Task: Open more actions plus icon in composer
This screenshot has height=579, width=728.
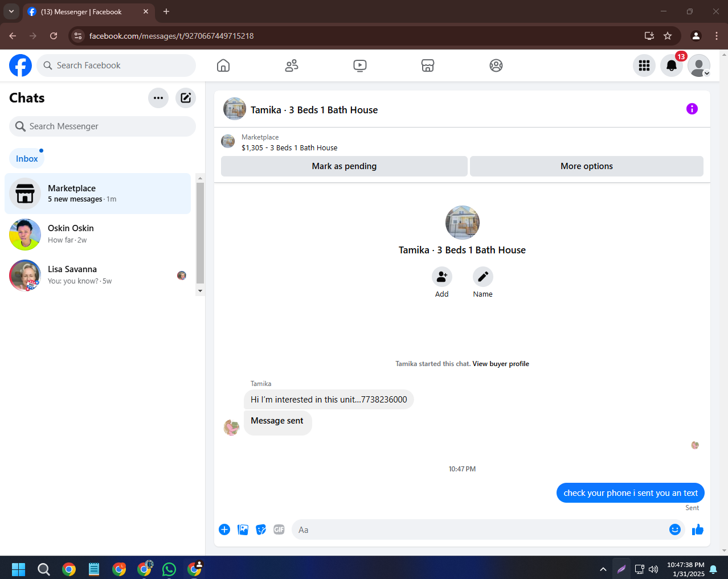Action: pyautogui.click(x=224, y=529)
